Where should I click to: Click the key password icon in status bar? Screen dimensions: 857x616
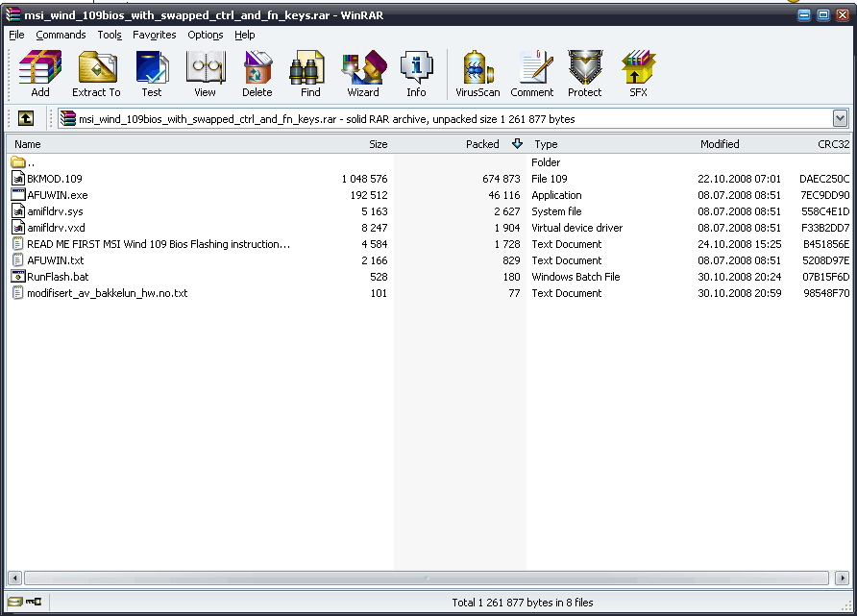(x=34, y=602)
